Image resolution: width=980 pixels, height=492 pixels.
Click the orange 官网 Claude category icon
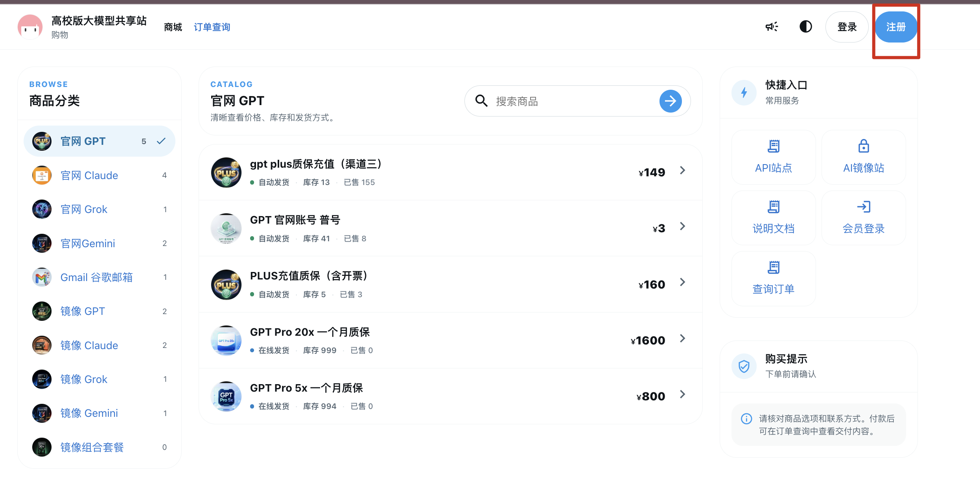point(42,176)
